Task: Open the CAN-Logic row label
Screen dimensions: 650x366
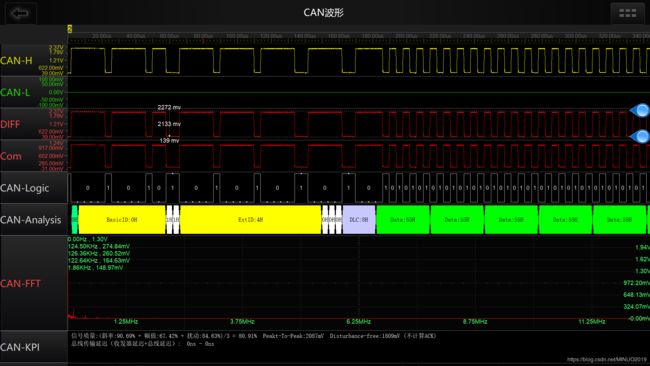Action: coord(25,188)
